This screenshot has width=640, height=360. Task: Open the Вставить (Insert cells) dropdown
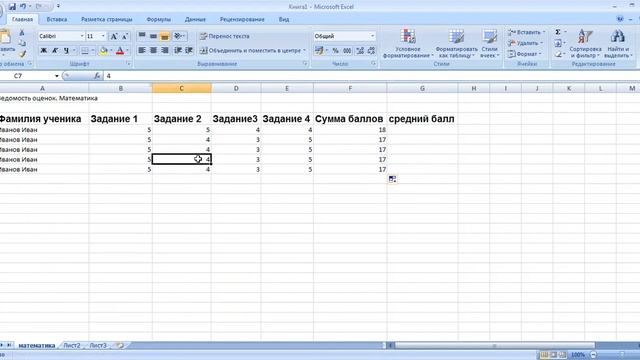526,32
